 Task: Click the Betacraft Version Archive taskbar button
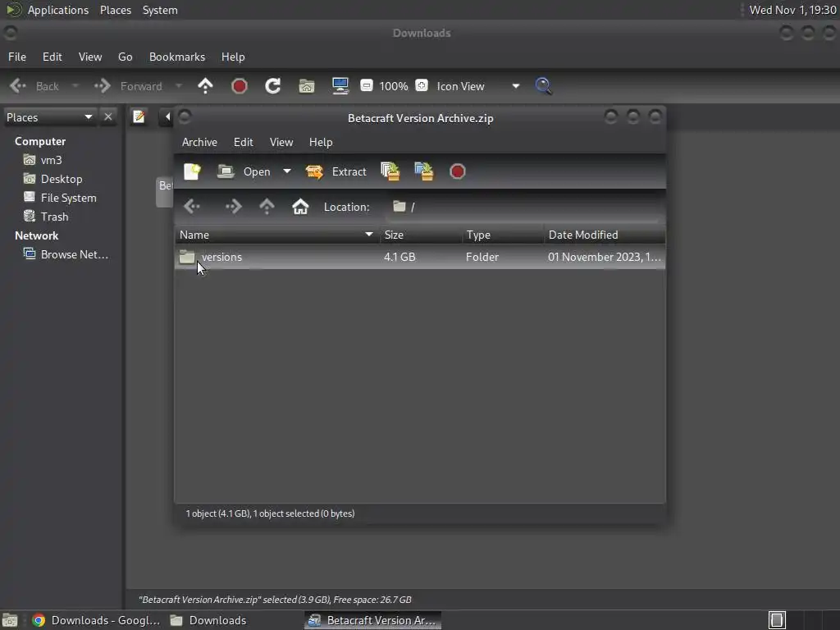click(373, 620)
